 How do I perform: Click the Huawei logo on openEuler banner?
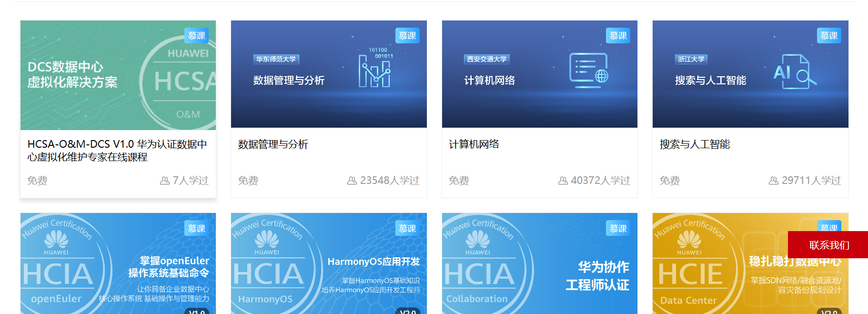(56, 243)
